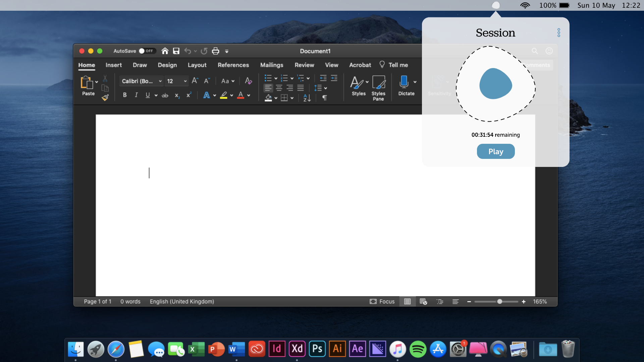Open the References tab

(x=233, y=65)
